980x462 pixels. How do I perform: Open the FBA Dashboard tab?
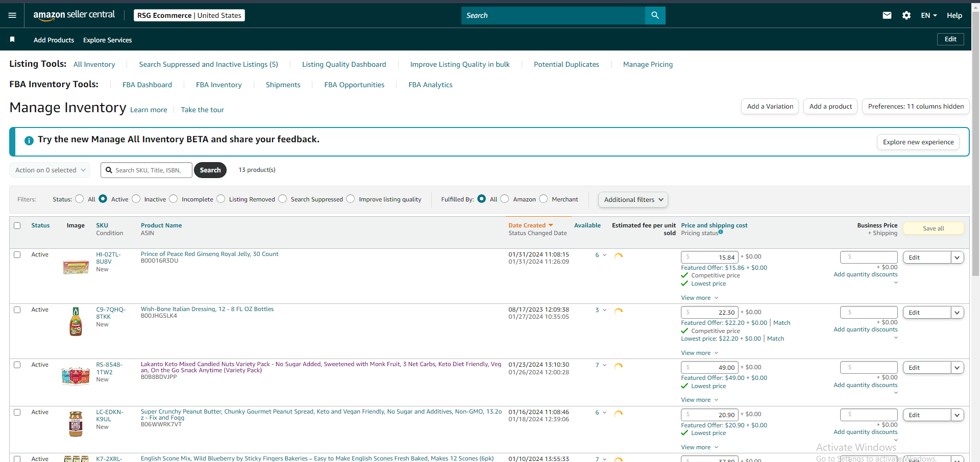point(147,85)
